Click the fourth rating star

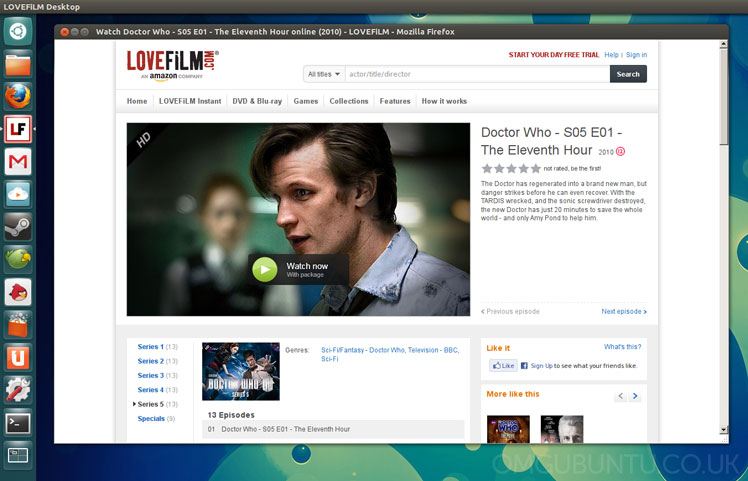tap(524, 168)
